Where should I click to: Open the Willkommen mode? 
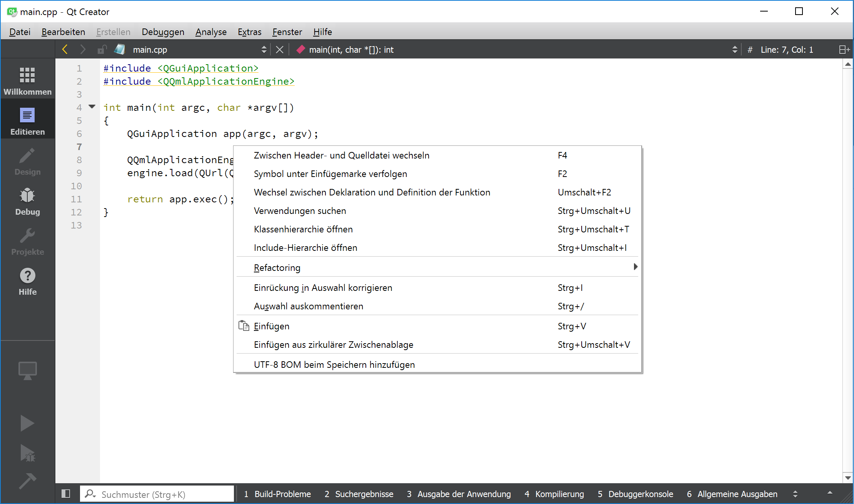point(27,80)
